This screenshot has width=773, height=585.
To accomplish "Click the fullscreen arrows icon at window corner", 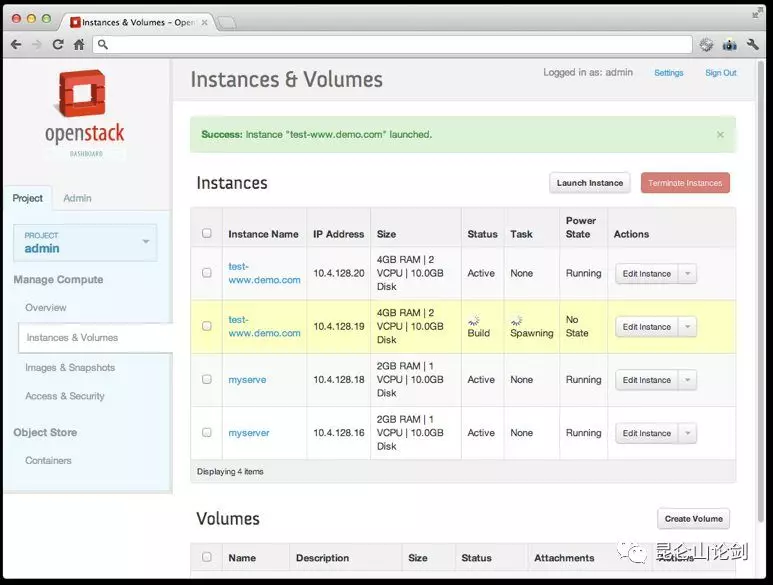I will click(757, 13).
